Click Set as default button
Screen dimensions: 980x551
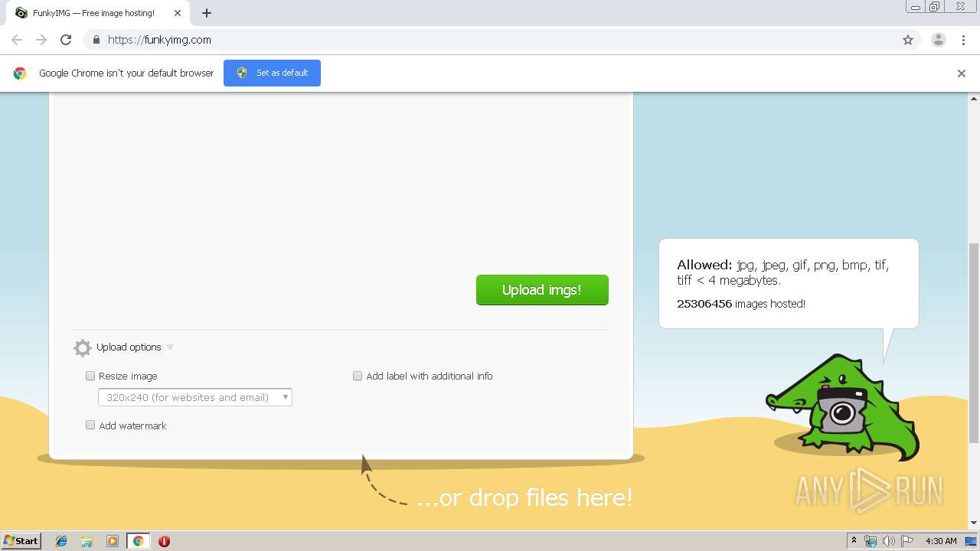pyautogui.click(x=272, y=73)
